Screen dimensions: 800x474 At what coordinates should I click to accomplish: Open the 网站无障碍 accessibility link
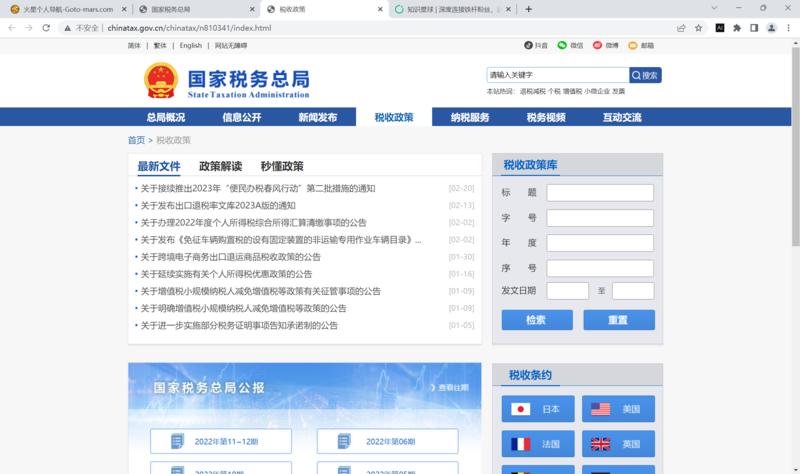231,45
